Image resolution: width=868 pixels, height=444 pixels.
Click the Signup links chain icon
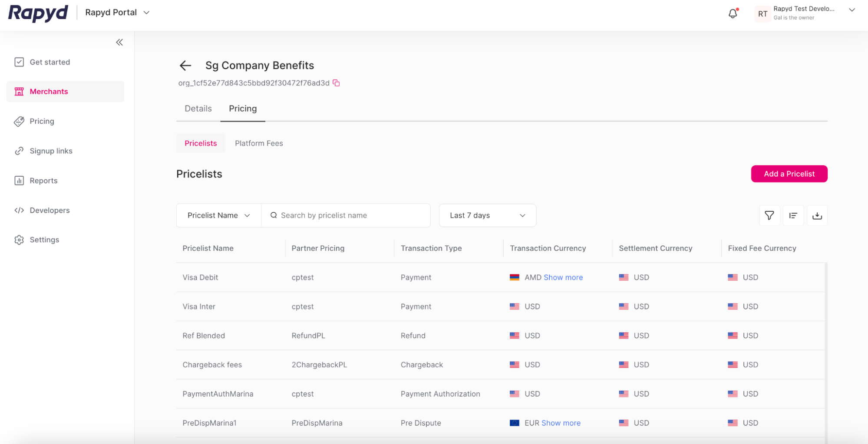[19, 151]
